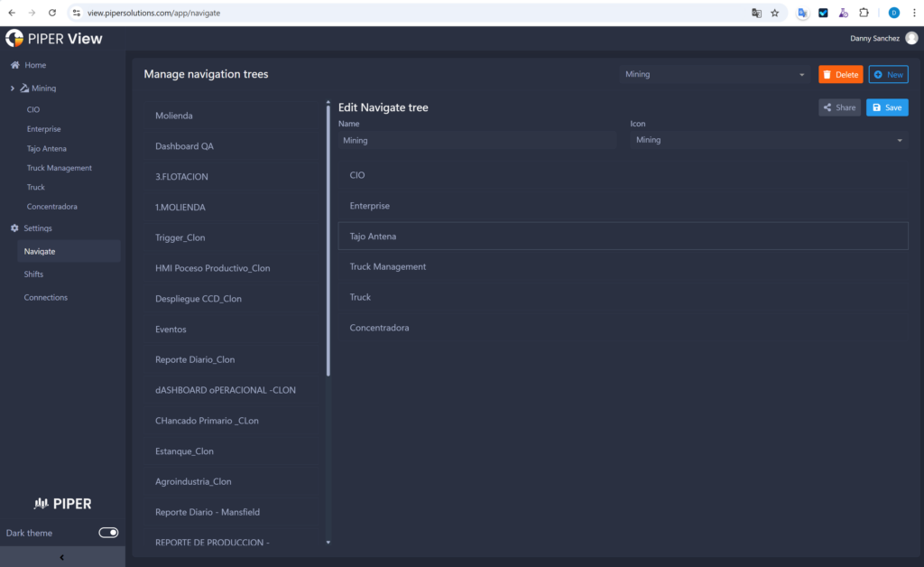
Task: Click the Settings gear icon in sidebar
Action: [14, 228]
